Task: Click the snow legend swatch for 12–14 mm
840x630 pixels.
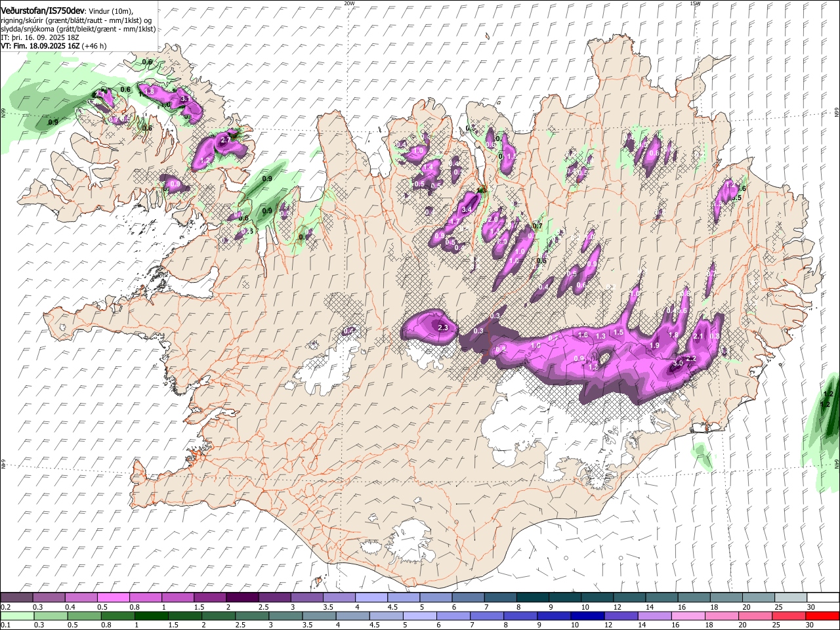Action: [628, 598]
